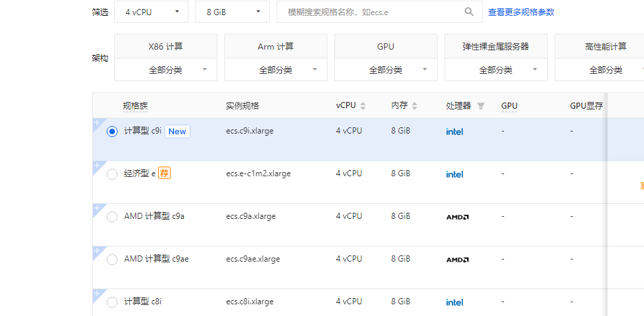Open the 查看更多规格参数 link

point(521,12)
